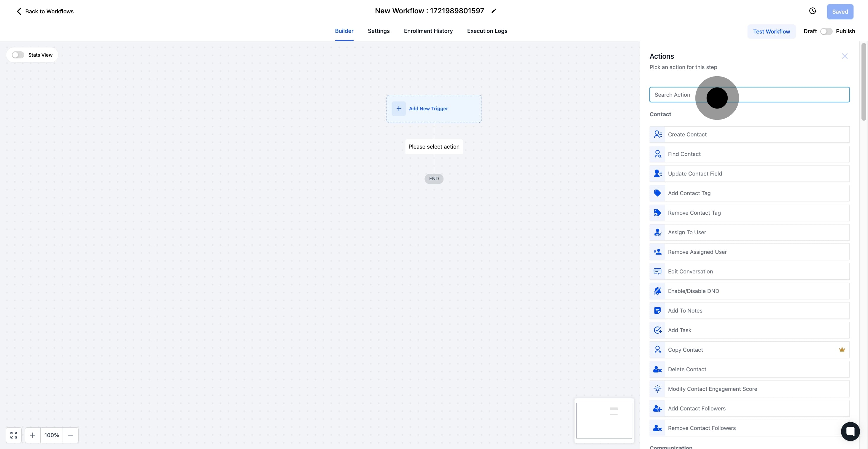
Task: Open version history clock icon
Action: (x=813, y=11)
